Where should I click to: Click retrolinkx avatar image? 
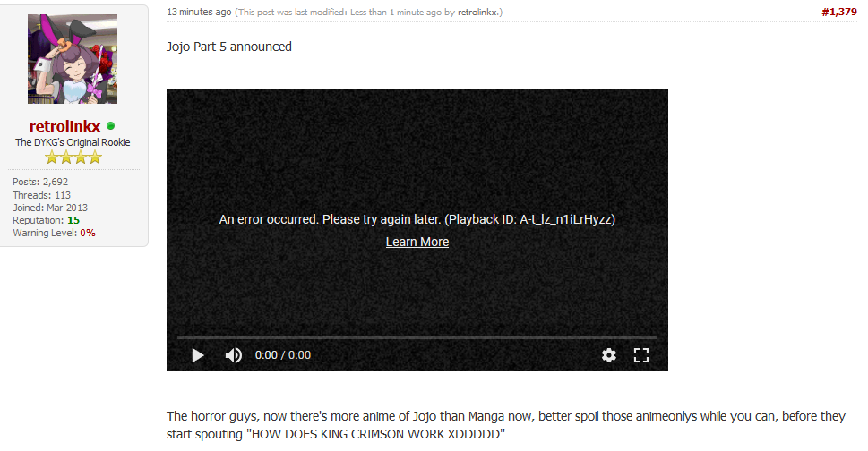coord(73,59)
